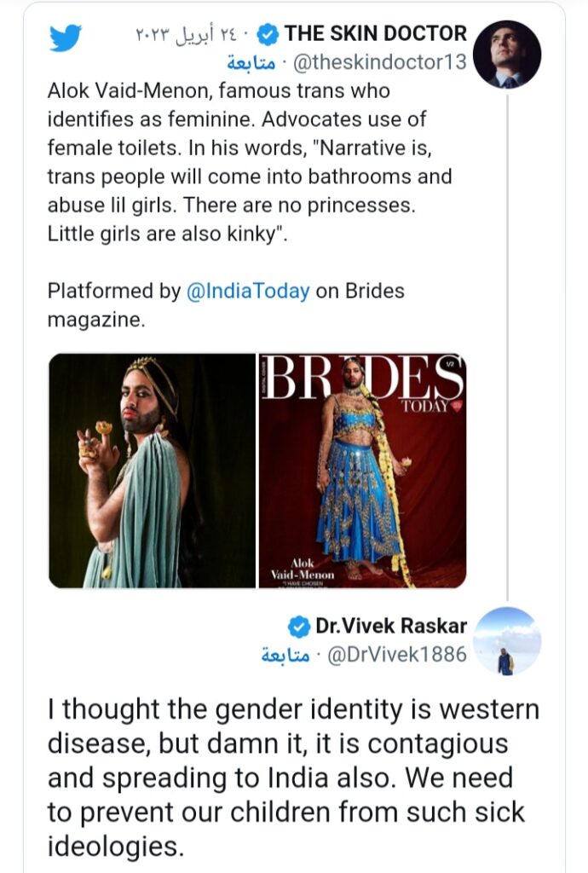Viewport: 588px width, 873px height.
Task: Click the @IndiaToday mention
Action: click(x=247, y=291)
